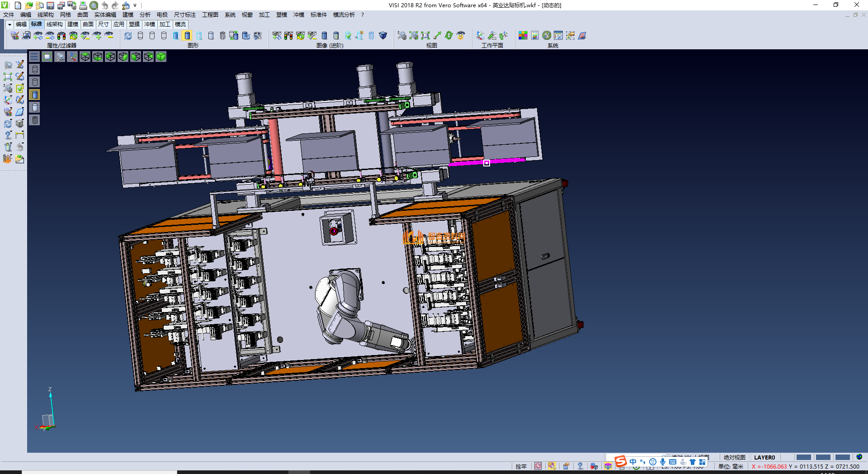
Task: Open the LAYER0 layer selector
Action: click(764, 457)
